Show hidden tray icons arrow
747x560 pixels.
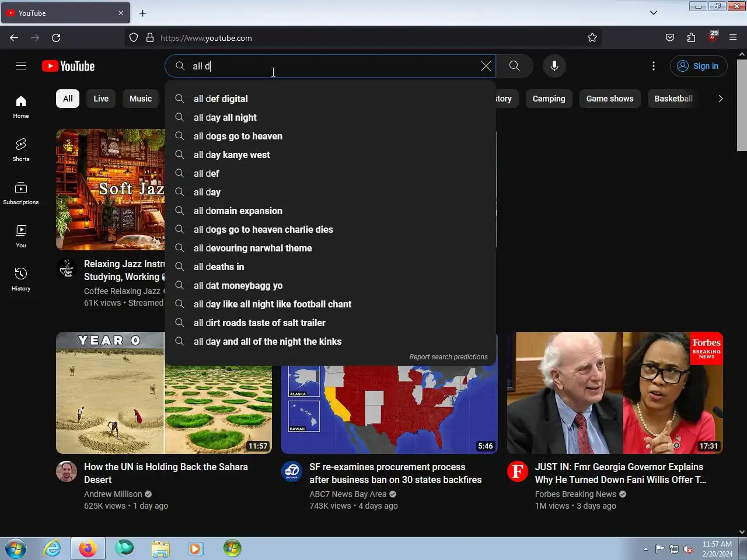point(645,549)
